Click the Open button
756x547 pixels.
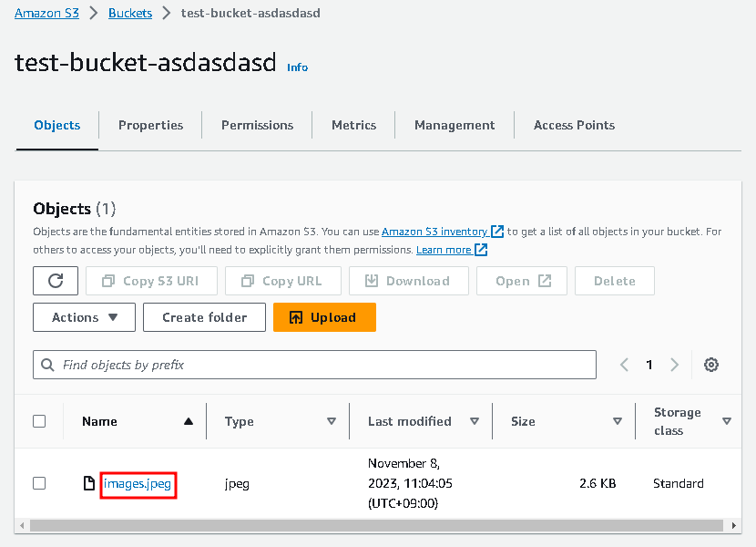coord(522,281)
